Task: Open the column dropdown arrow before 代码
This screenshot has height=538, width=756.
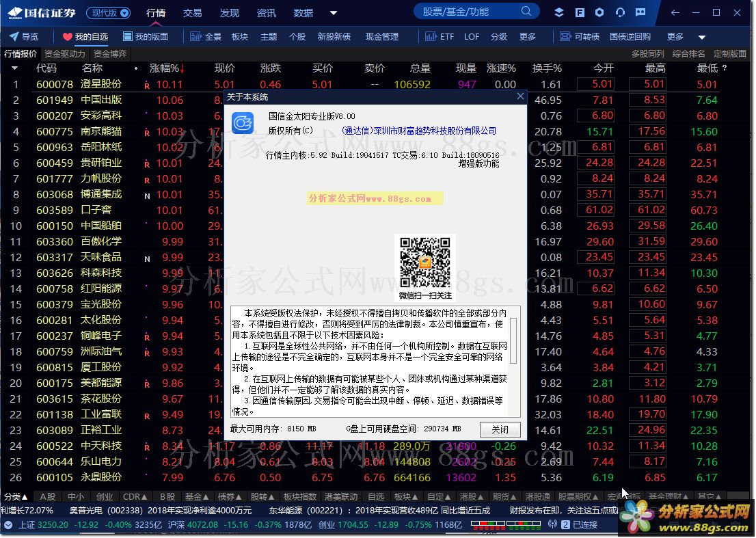Action: point(14,68)
